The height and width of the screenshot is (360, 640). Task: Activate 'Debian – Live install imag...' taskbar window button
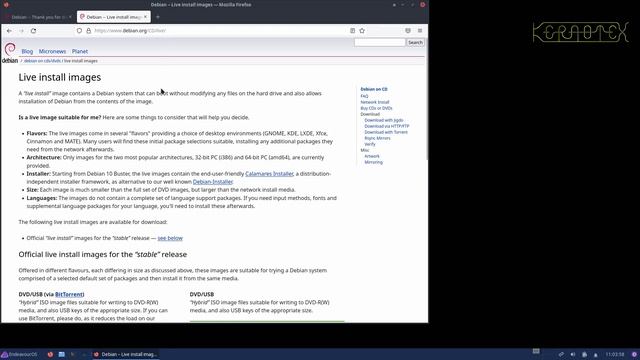125,354
